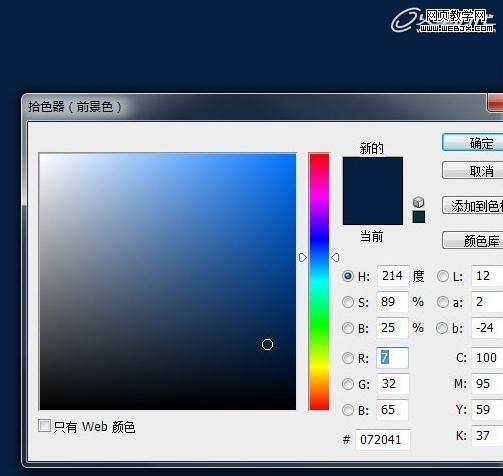
Task: Select the R red radio button
Action: 348,358
